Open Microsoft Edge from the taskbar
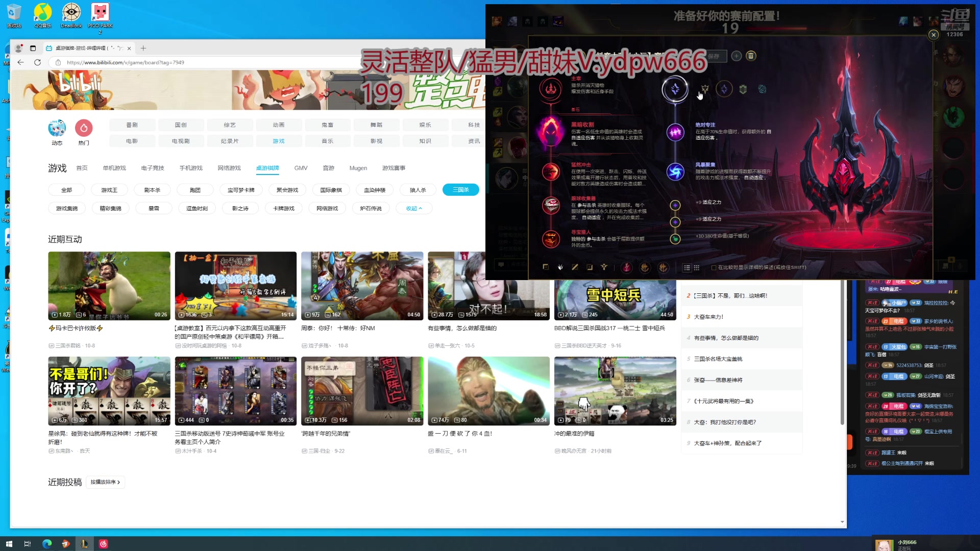The width and height of the screenshot is (980, 551). [x=47, y=544]
